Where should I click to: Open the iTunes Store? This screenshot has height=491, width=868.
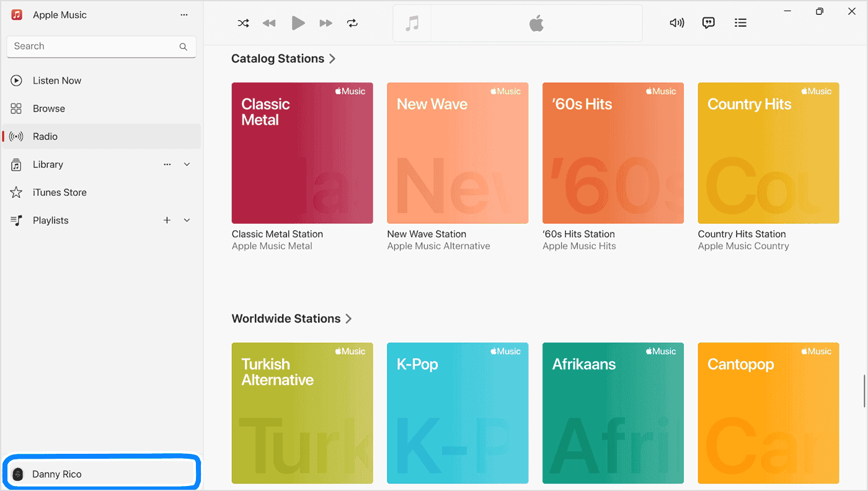(x=60, y=192)
